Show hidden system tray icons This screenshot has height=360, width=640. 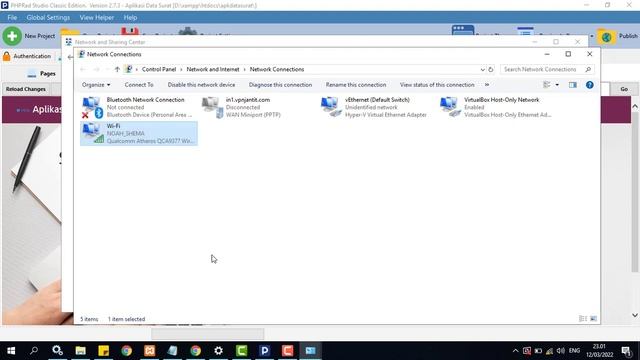516,351
